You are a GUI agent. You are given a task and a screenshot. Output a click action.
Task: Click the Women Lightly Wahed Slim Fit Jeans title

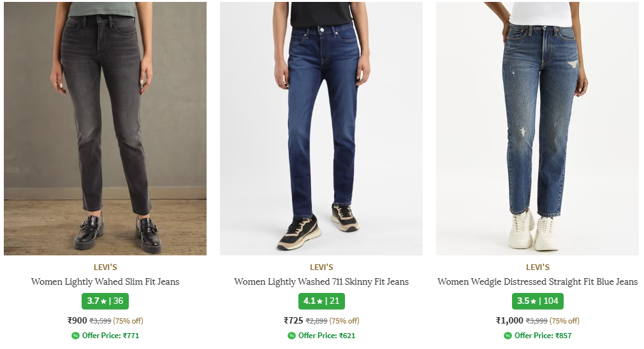[x=105, y=281]
